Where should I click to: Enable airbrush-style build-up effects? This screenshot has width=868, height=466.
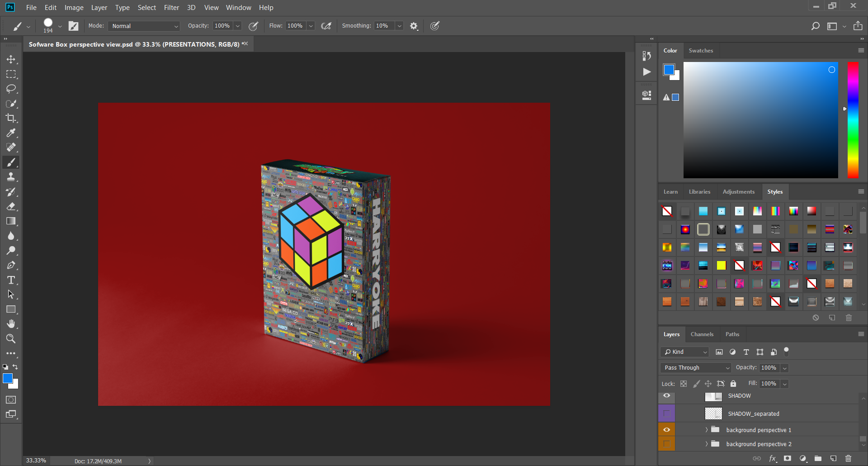click(326, 26)
